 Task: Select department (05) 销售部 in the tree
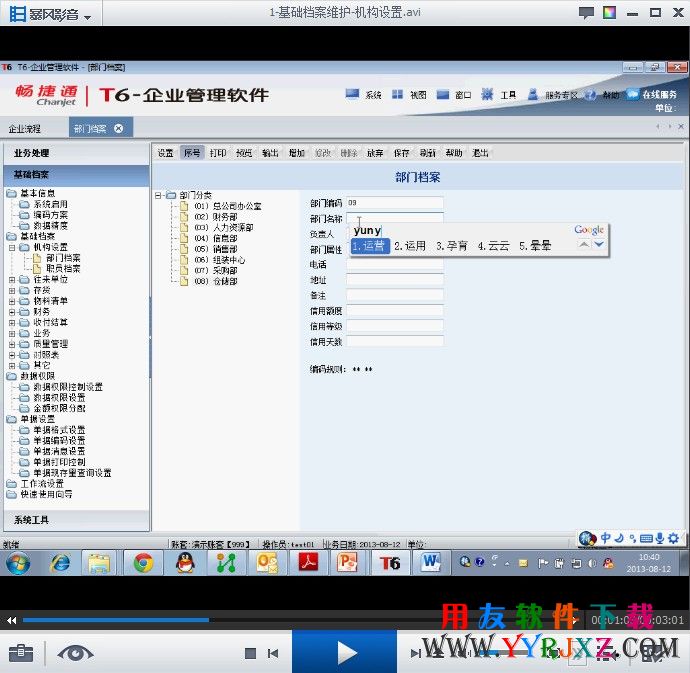click(x=216, y=249)
